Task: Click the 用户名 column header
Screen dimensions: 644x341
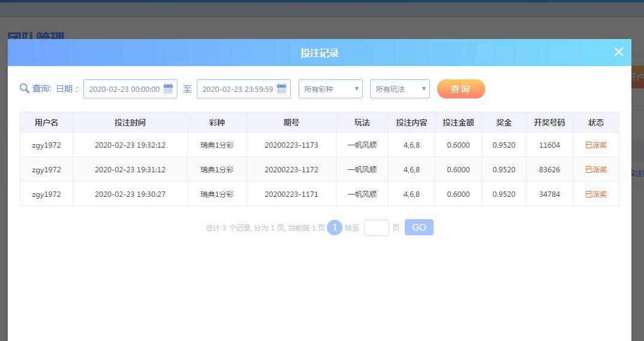Action: 46,122
